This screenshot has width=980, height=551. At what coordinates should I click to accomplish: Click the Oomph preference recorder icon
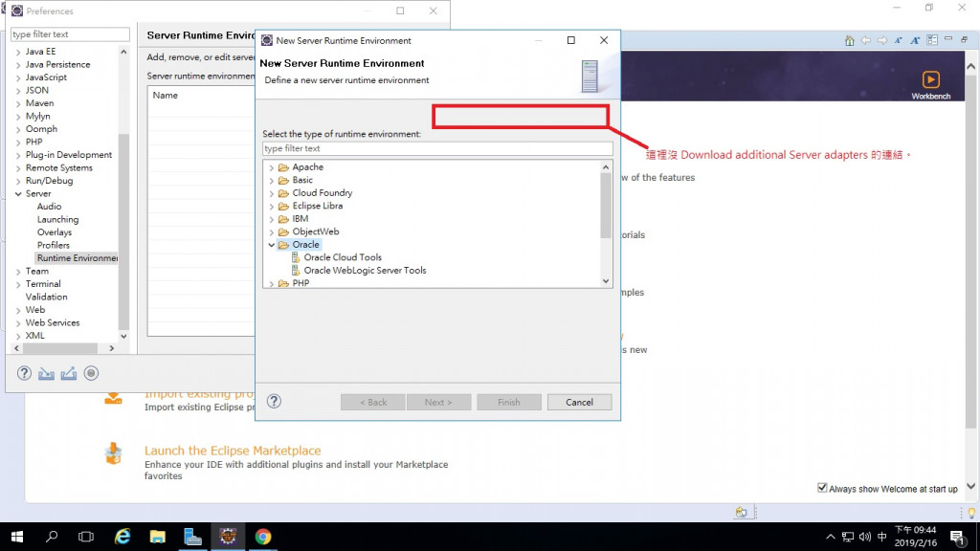point(91,373)
